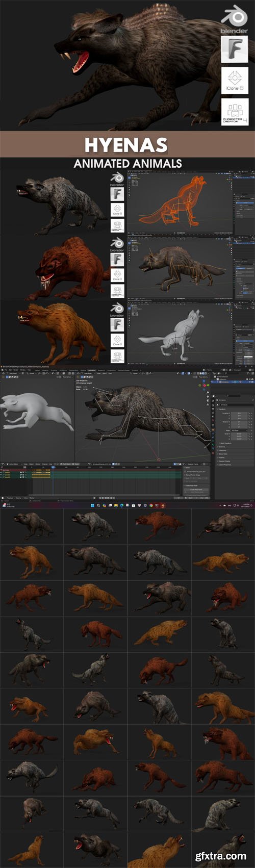255x868 pixels.
Task: Expand the Delta Transform panel
Action: (226, 443)
